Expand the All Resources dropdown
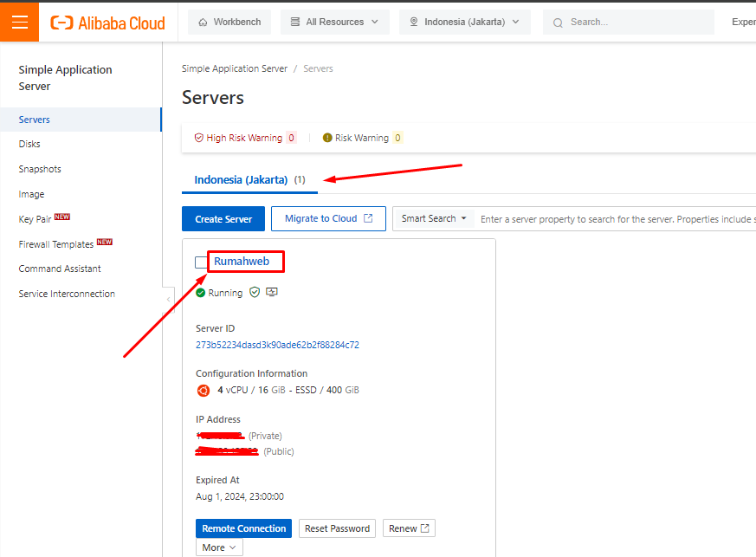 (x=376, y=21)
